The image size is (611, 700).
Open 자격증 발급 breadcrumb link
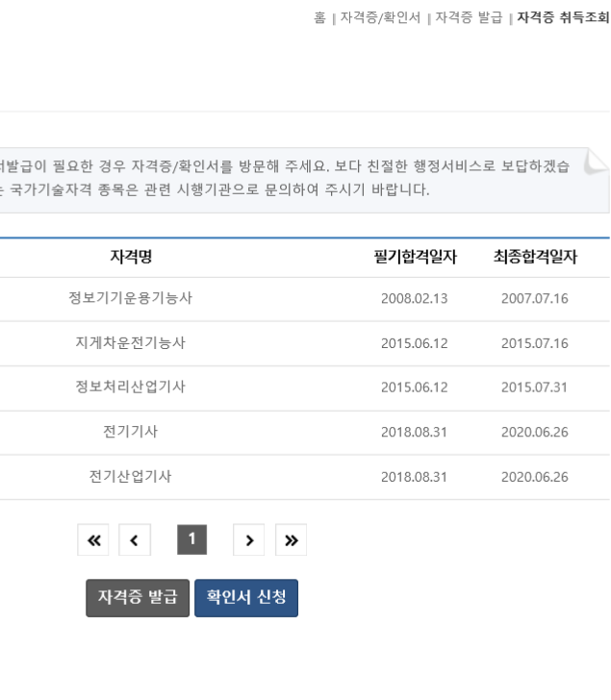point(469,17)
